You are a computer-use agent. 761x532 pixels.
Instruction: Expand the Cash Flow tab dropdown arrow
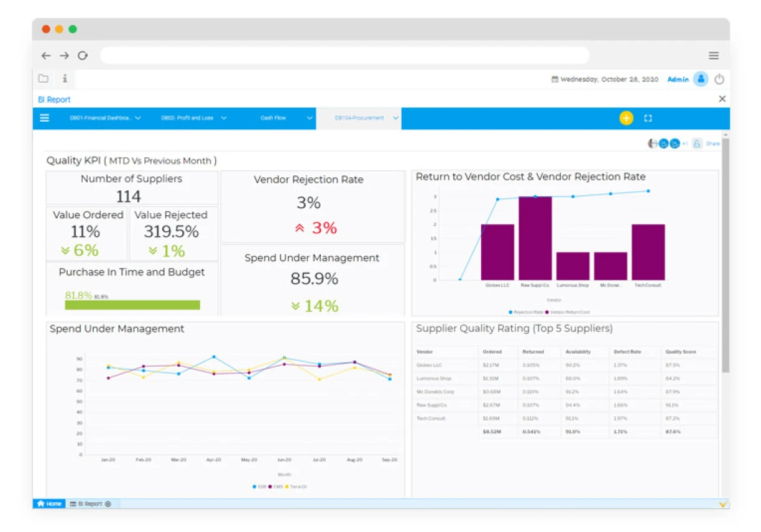310,118
